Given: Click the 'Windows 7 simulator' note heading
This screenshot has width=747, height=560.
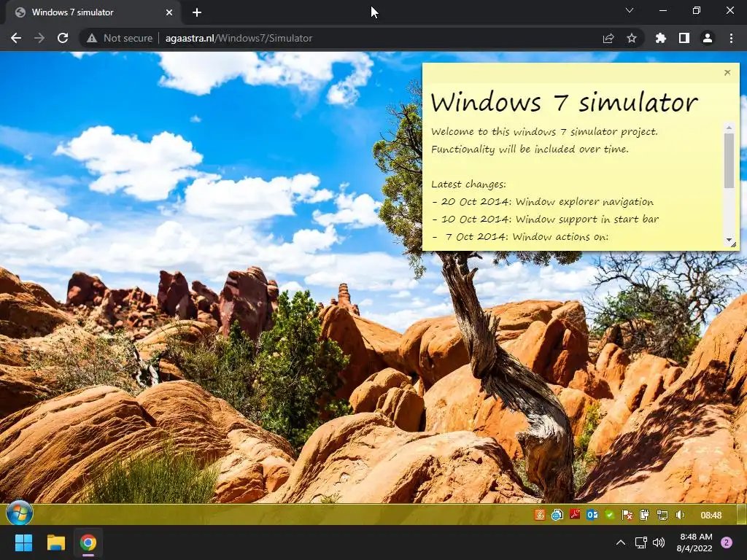Looking at the screenshot, I should [564, 102].
